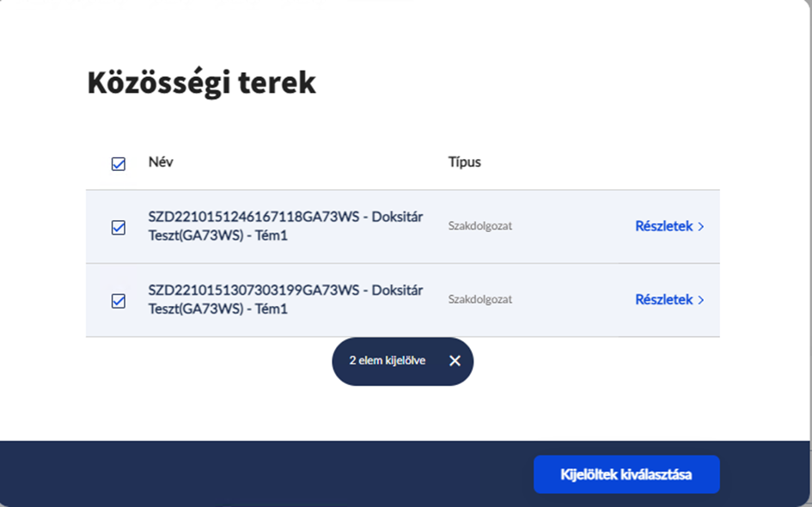This screenshot has width=812, height=507.
Task: Click the chevron arrow beside second row's Részletek
Action: pos(701,300)
